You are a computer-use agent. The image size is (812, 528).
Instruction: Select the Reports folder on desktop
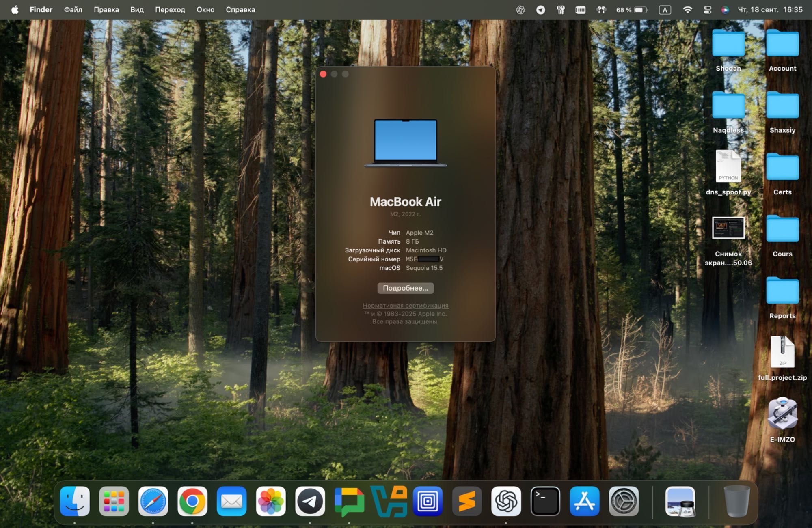782,291
